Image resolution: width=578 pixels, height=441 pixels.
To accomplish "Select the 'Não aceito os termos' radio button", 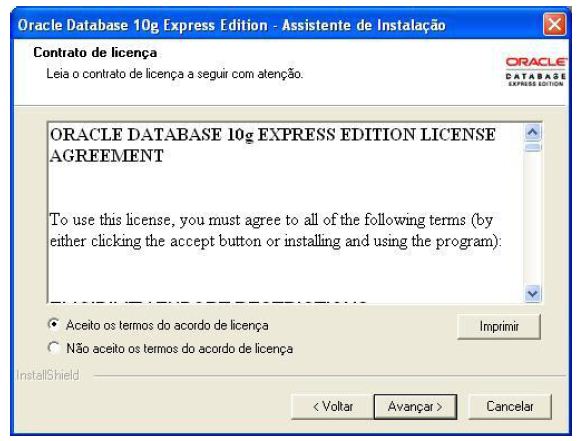I will [x=54, y=347].
